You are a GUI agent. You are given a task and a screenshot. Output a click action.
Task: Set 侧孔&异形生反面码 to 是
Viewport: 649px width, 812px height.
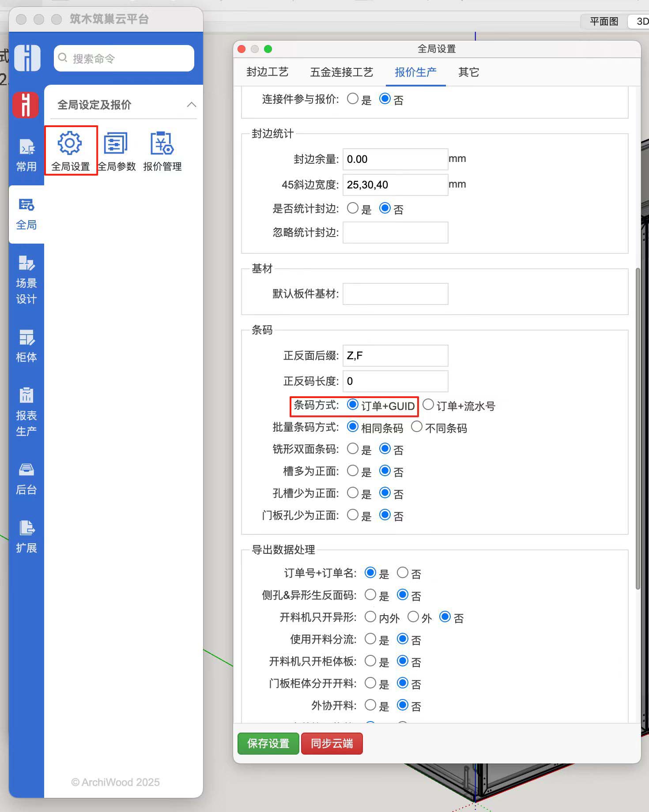pos(370,595)
